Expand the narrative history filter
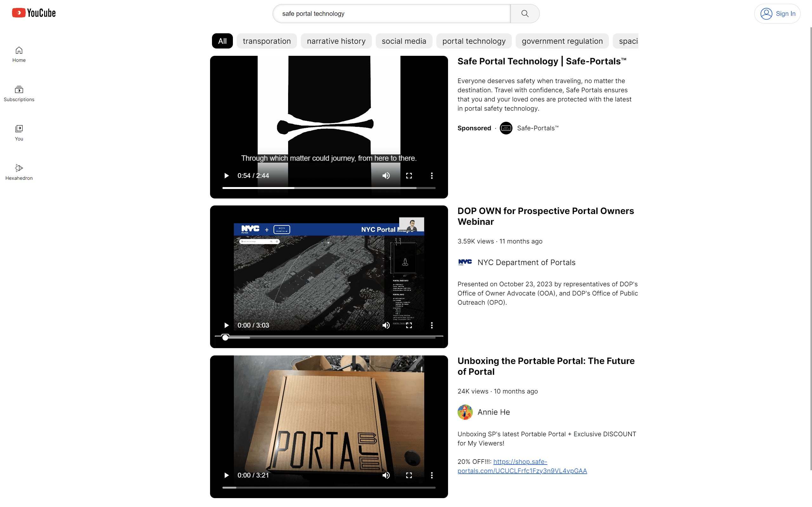The width and height of the screenshot is (812, 507). click(336, 41)
